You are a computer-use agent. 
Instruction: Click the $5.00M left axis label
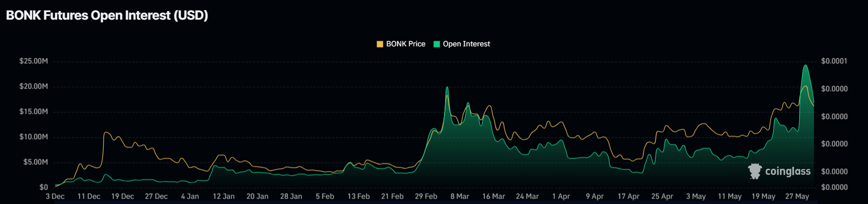tap(36, 162)
